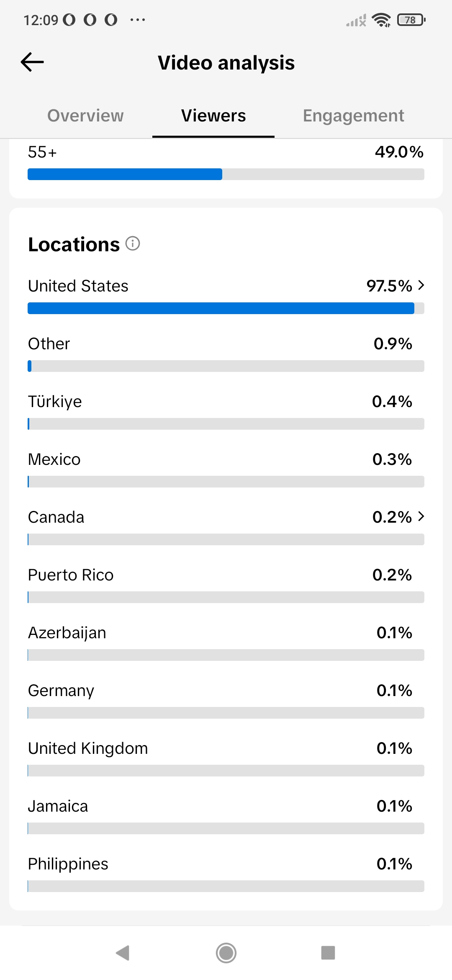Select the Viewers tab

pyautogui.click(x=213, y=116)
